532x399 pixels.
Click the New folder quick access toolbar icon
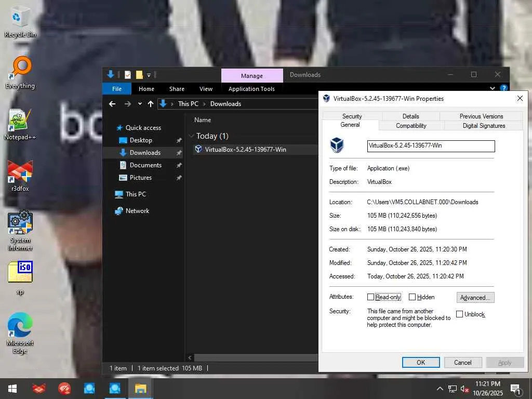139,75
